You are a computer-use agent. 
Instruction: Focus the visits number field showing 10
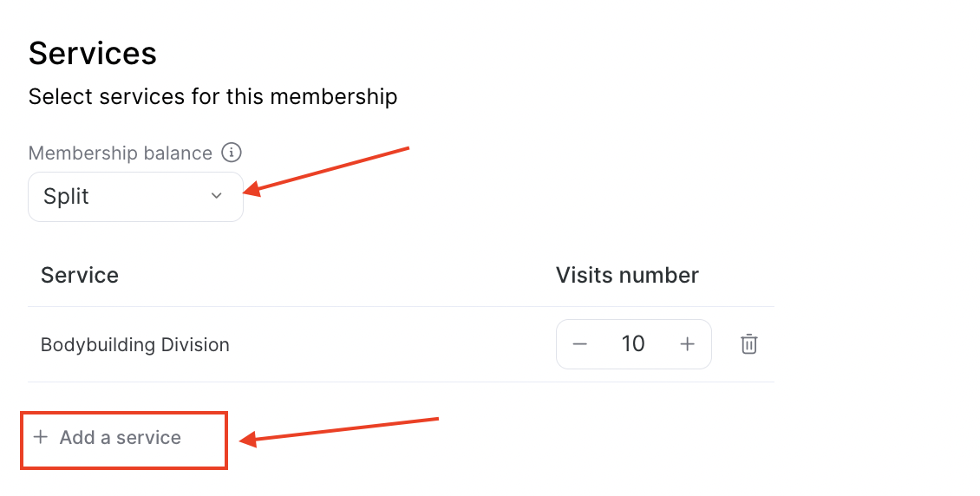coord(633,343)
